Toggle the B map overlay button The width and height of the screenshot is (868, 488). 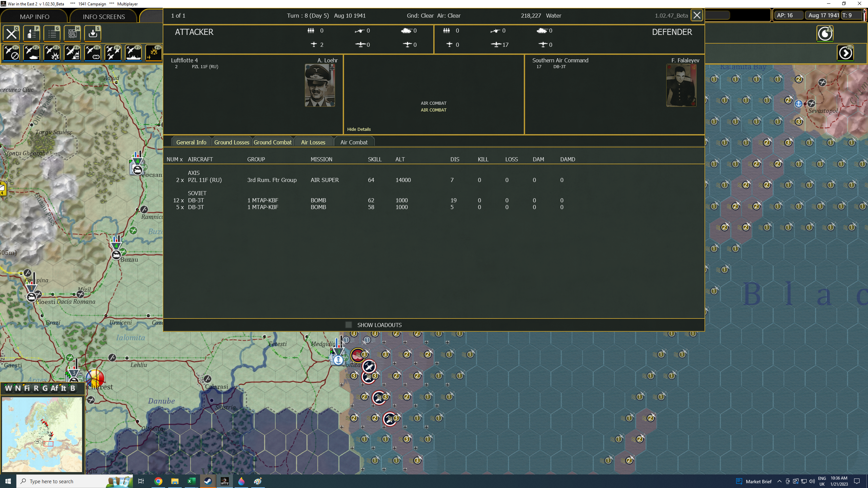click(73, 388)
